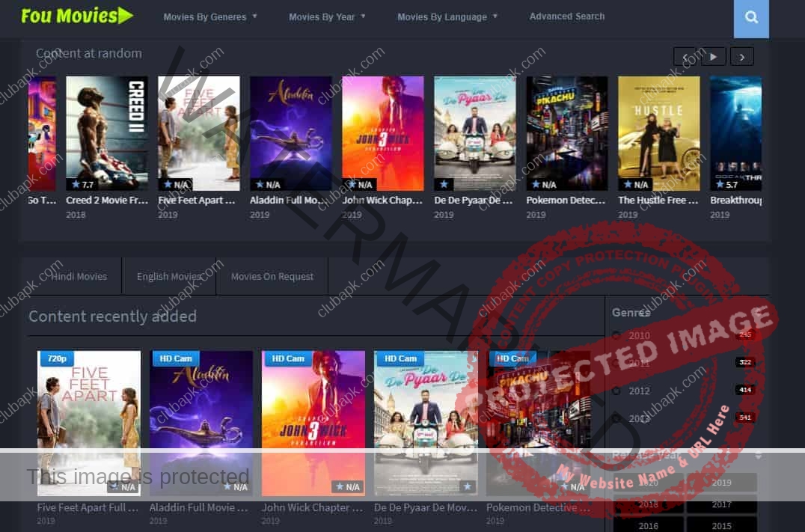Click 'The Hustle Free ...' title link
This screenshot has height=532, width=805.
click(658, 201)
